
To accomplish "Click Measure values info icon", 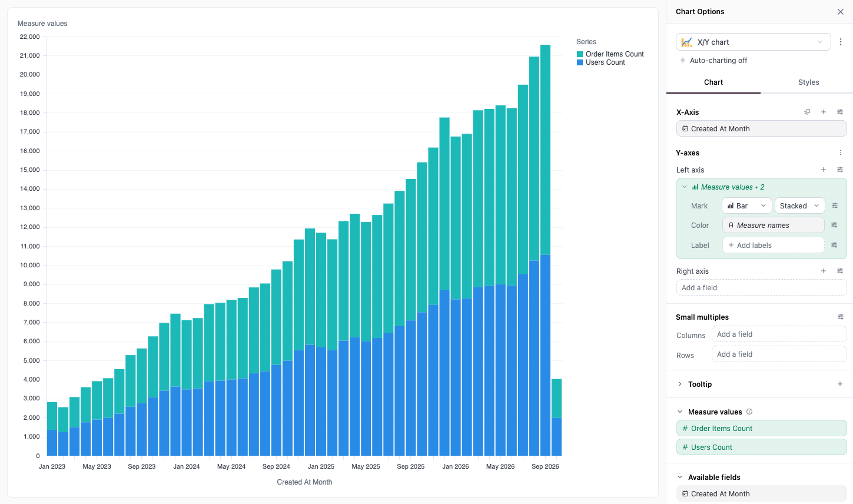I will pos(749,412).
